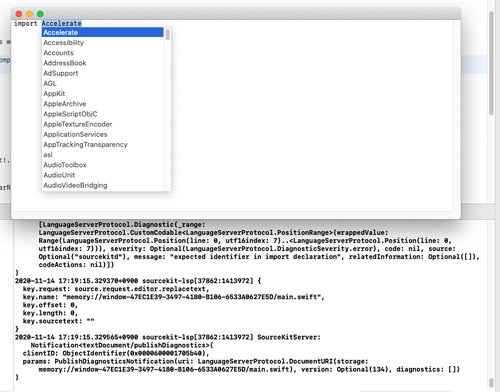
Task: Click the 'expected identifier in import declaration' message
Action: 256,257
